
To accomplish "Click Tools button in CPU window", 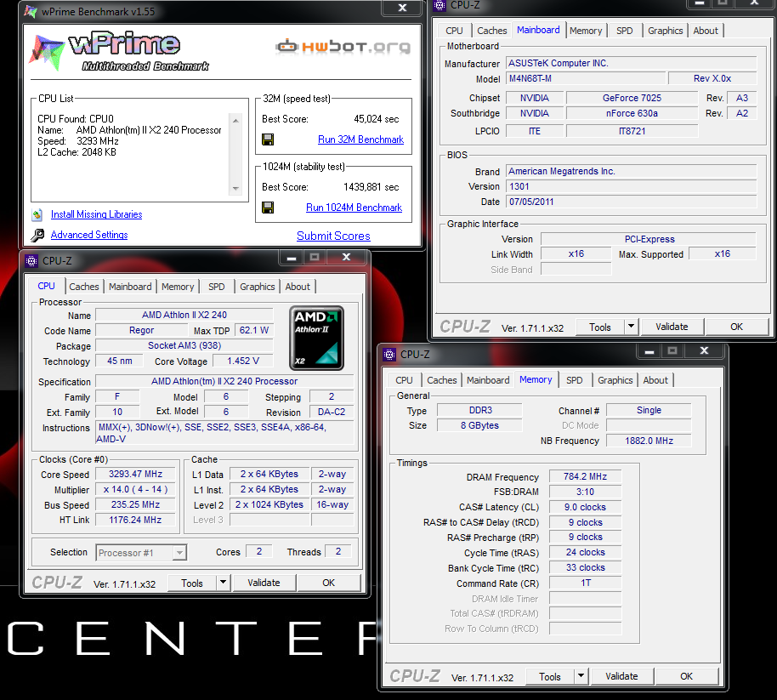I will click(x=192, y=583).
